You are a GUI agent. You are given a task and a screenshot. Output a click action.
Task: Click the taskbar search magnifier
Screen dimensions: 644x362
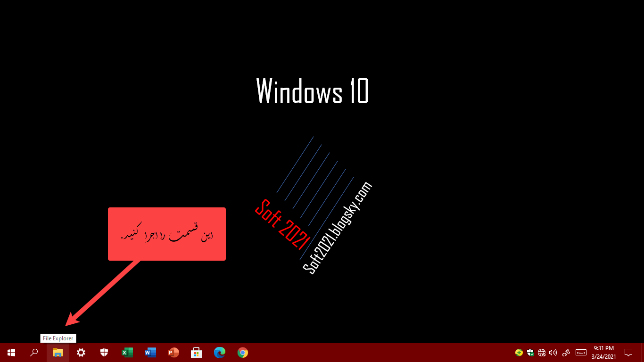click(34, 353)
